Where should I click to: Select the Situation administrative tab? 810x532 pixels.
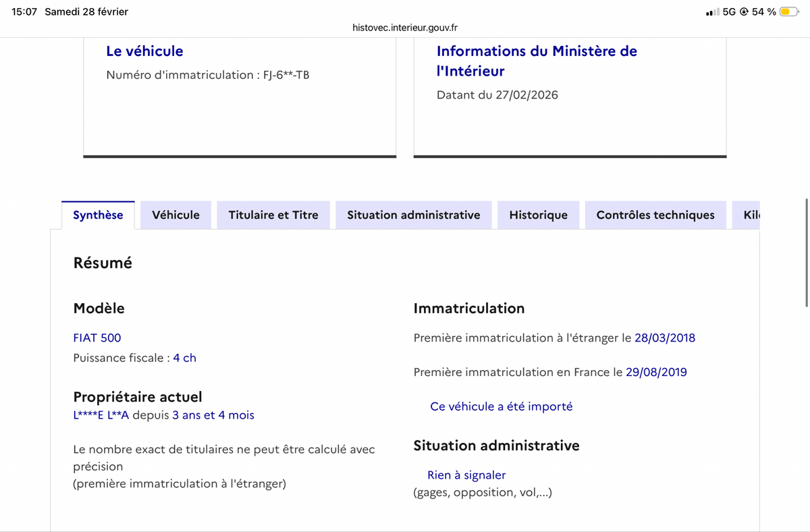pyautogui.click(x=413, y=215)
